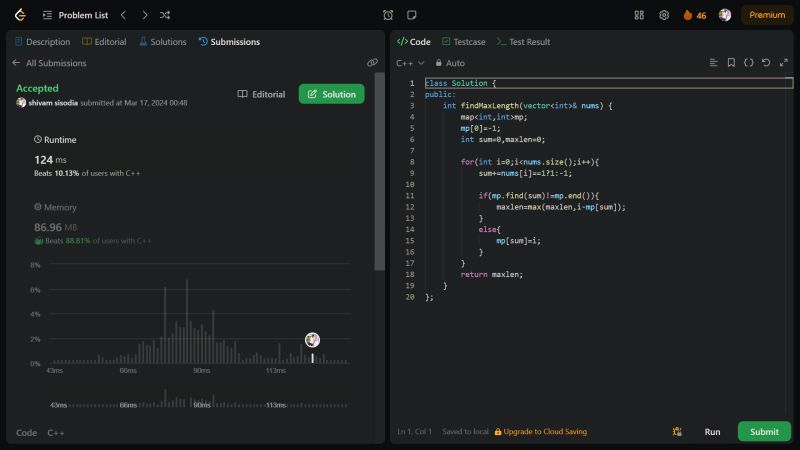
Task: Reset code with the undo arrow icon
Action: pos(766,62)
